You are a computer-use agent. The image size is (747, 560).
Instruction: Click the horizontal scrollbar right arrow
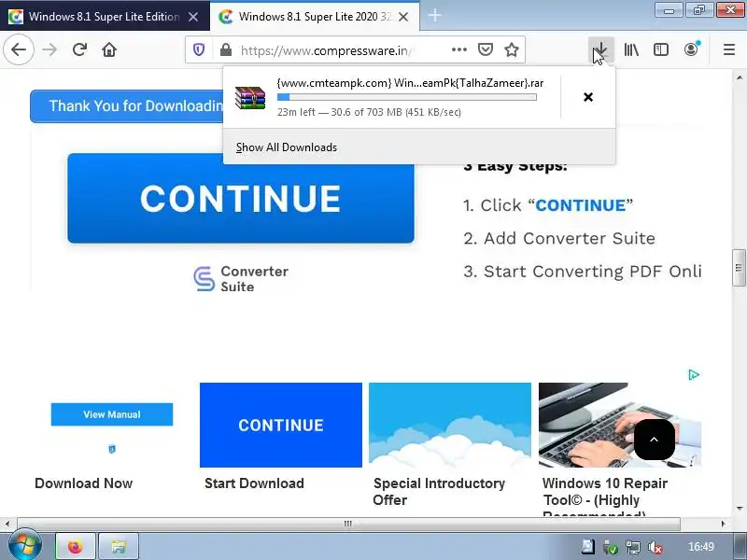pos(723,524)
